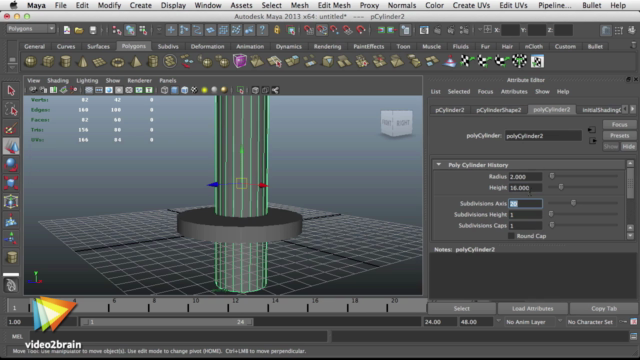Click the question mark status line icon
This screenshot has width=640, height=360.
(262, 30)
